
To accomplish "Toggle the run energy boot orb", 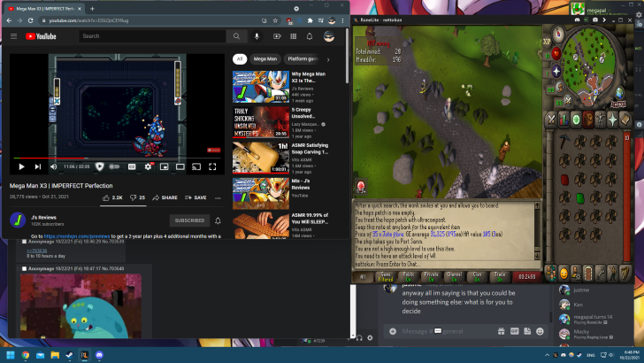I will point(560,88).
